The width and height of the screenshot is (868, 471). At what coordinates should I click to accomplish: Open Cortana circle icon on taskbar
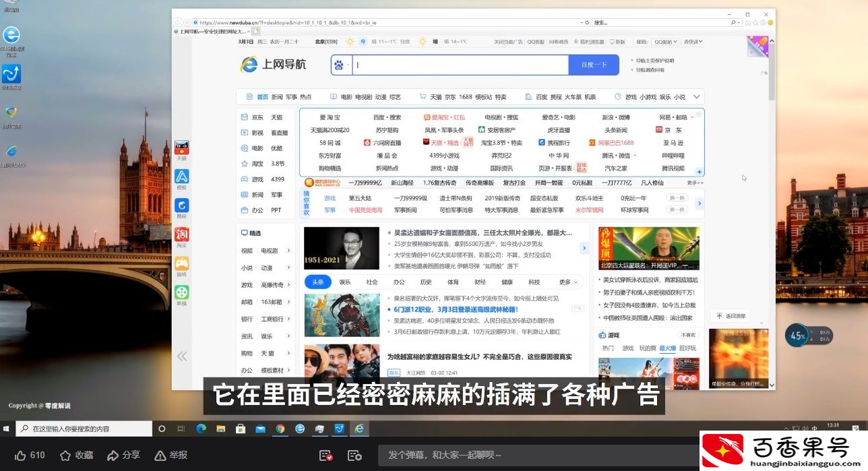coord(162,429)
